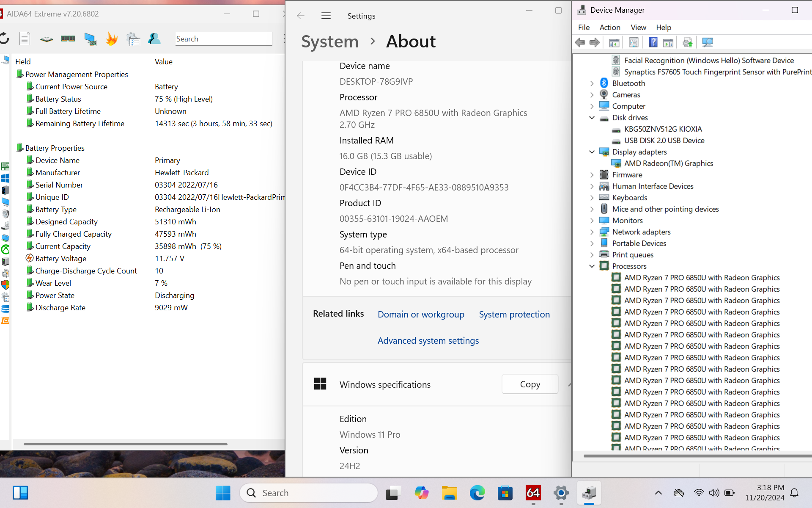Click the AIDA64 refresh toolbar icon
The height and width of the screenshot is (508, 812).
coord(4,39)
